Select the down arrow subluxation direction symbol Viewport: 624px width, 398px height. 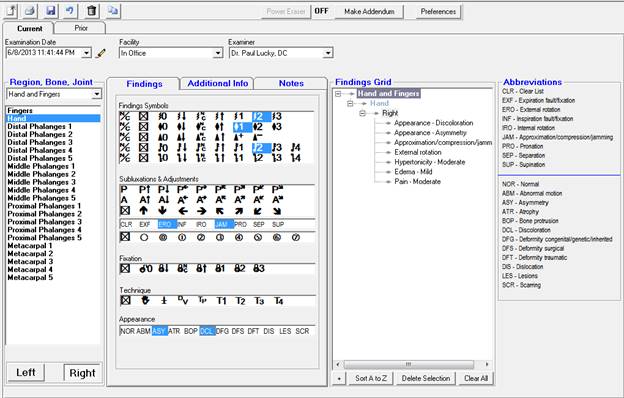click(162, 211)
